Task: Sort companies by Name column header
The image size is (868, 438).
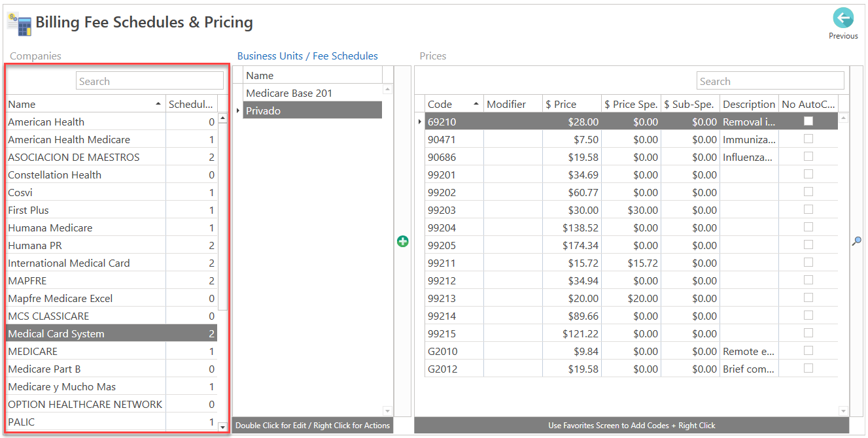Action: 86,104
